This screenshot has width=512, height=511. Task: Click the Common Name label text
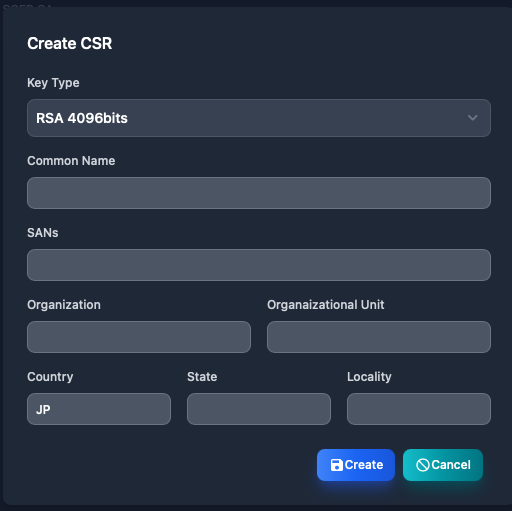click(x=71, y=161)
